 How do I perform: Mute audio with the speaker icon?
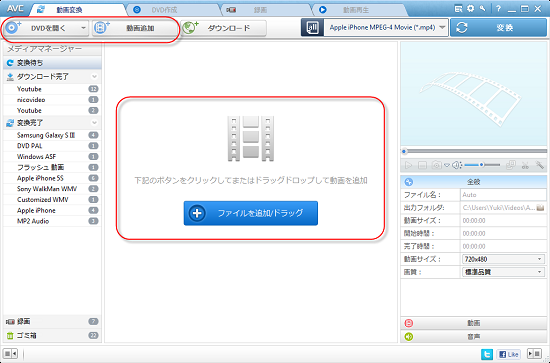pos(456,165)
